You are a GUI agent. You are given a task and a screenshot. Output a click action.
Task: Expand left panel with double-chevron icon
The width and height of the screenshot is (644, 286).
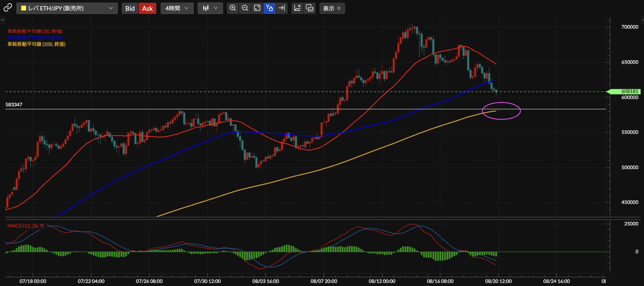2,20
